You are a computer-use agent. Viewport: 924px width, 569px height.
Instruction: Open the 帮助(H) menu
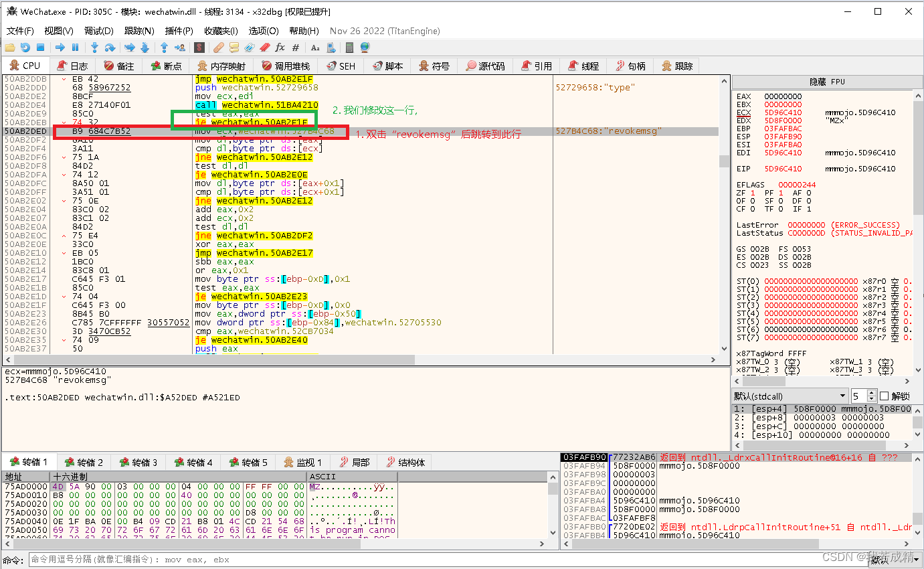tap(304, 31)
